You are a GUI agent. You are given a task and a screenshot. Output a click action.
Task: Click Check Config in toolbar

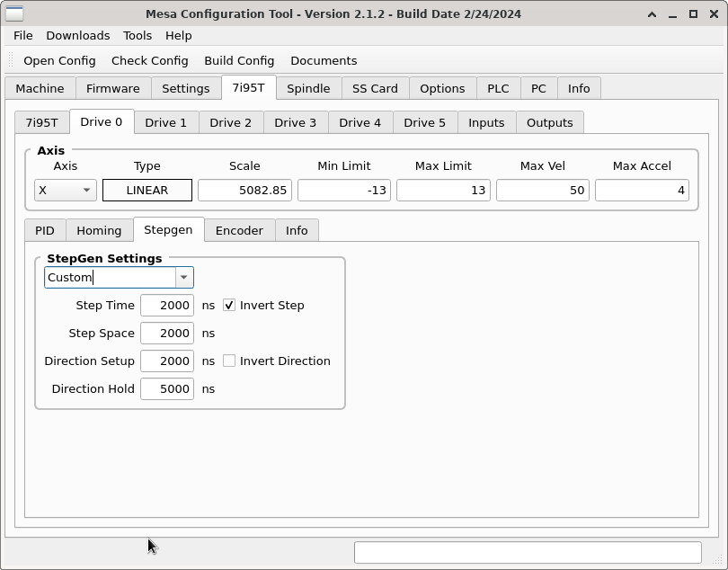pos(149,61)
